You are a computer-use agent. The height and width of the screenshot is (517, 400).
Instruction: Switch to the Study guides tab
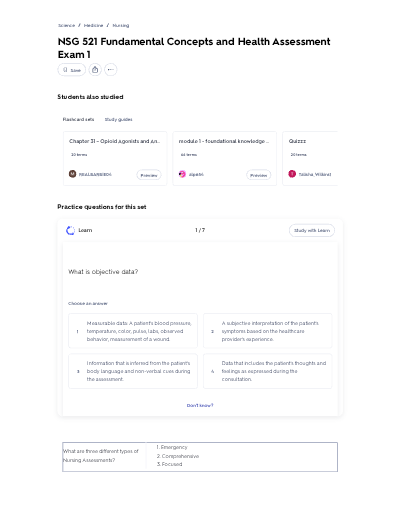click(x=119, y=119)
